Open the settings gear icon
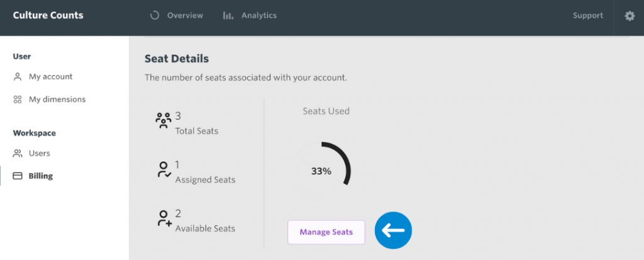 (x=629, y=16)
